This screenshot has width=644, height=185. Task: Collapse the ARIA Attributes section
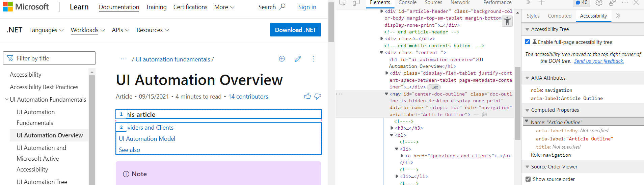pos(527,78)
